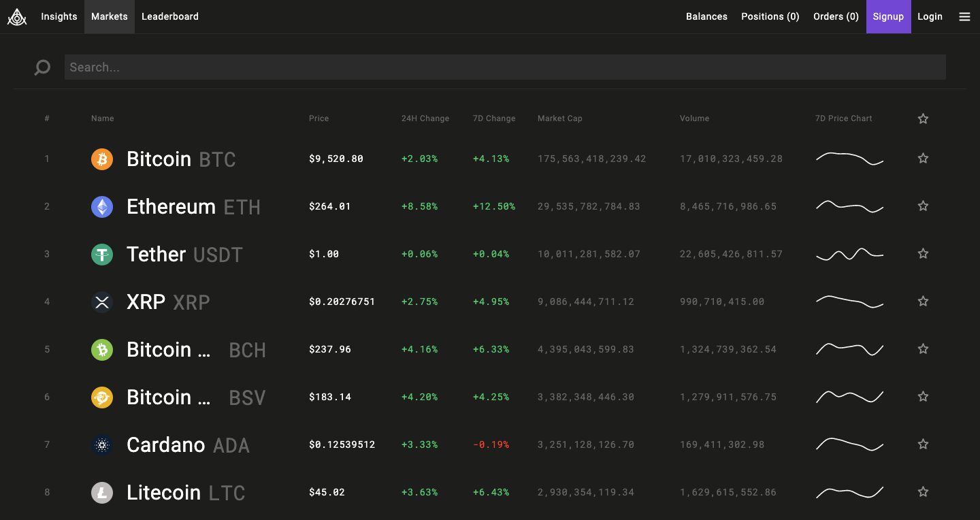Click the Ethereum coin logo

[x=102, y=207]
